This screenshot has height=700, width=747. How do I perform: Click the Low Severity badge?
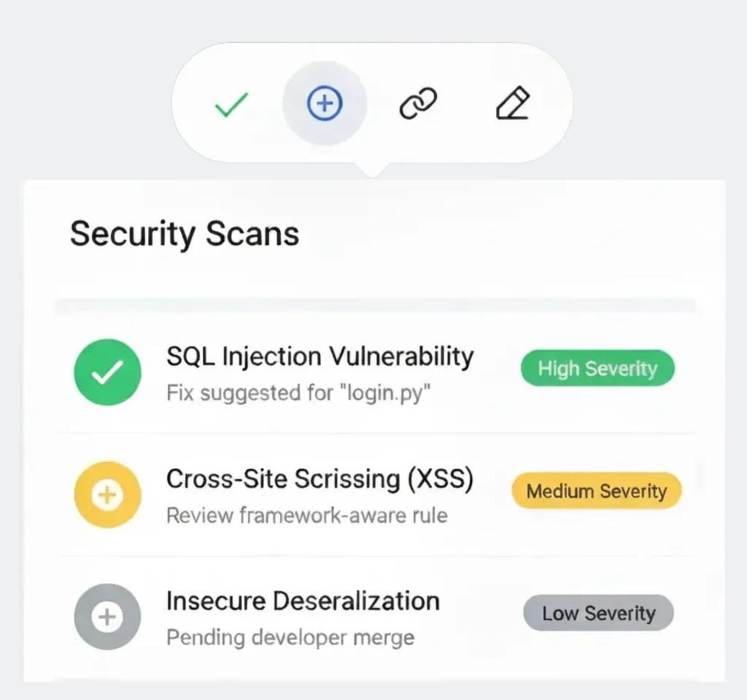(598, 613)
